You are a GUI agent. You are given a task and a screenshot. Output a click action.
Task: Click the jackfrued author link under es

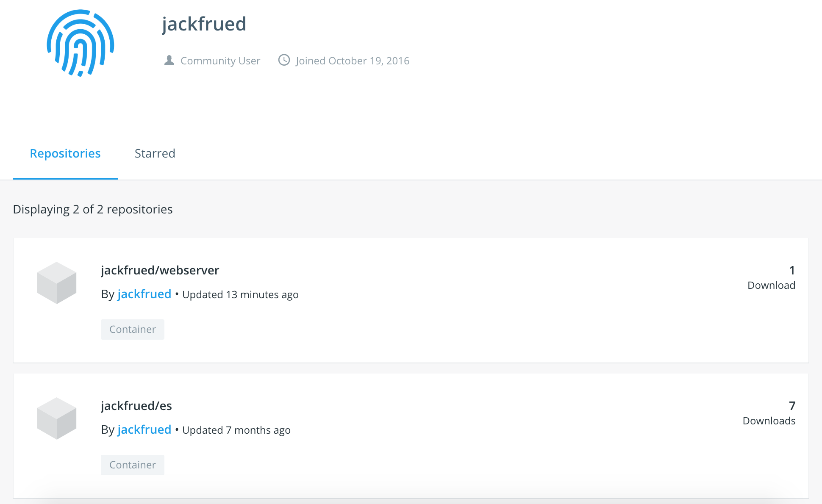144,429
